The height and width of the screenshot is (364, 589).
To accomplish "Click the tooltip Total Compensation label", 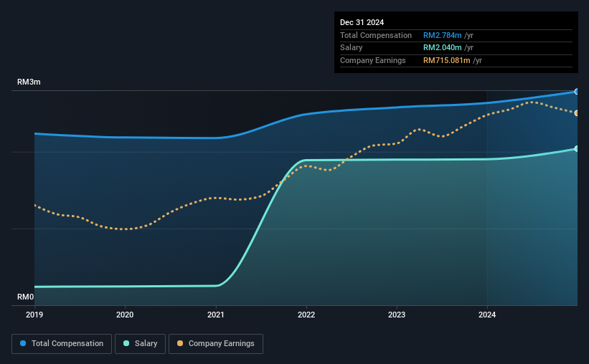I will 376,35.
